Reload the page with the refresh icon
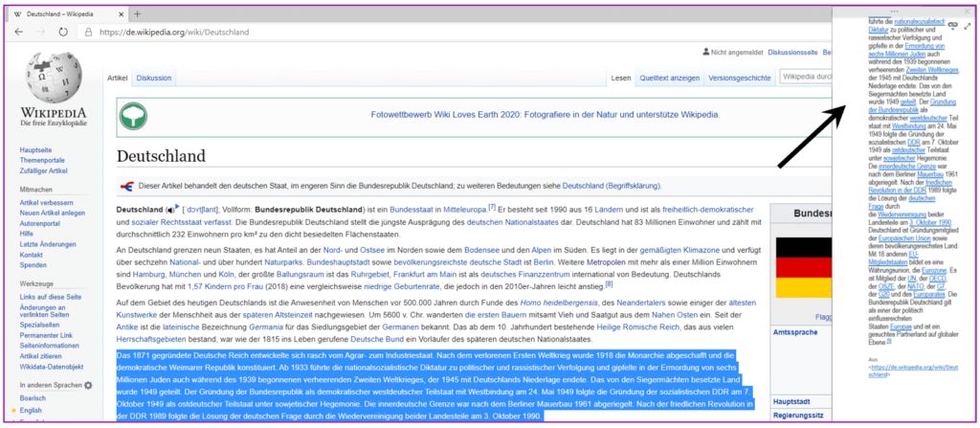This screenshot has width=980, height=428. tap(63, 31)
